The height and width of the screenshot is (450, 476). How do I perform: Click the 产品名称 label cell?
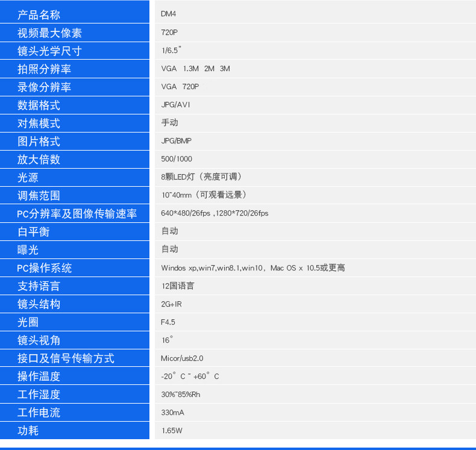click(x=74, y=12)
